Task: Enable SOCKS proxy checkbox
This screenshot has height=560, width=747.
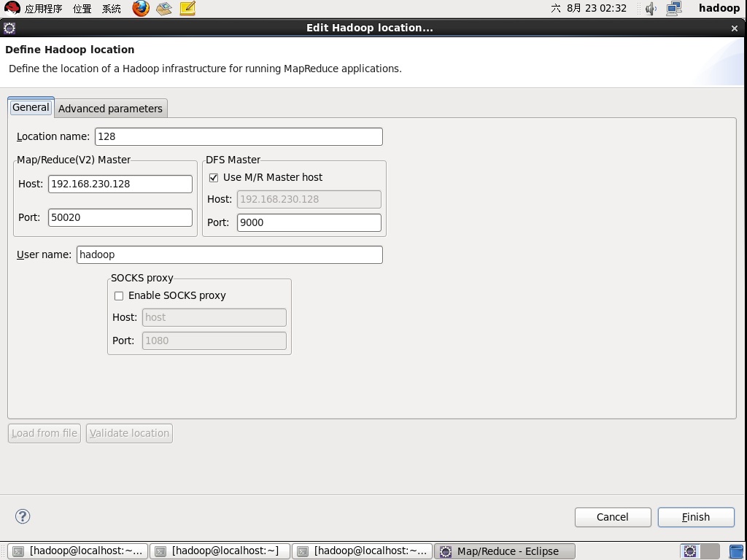Action: pyautogui.click(x=119, y=295)
